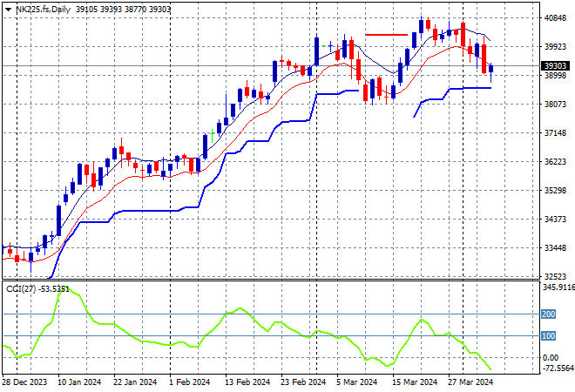Click the CCI 200 level marker
Viewport: 575px width, 392px height.
(549, 314)
